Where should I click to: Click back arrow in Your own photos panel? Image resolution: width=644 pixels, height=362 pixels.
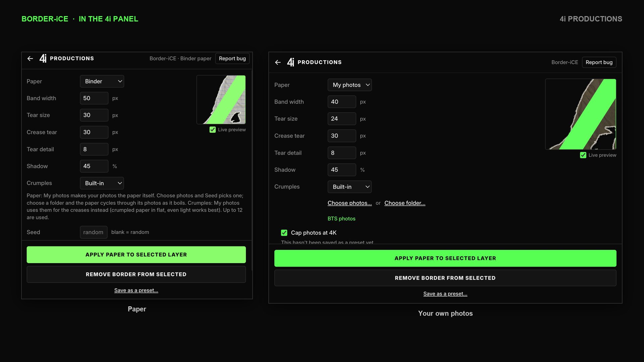point(278,62)
